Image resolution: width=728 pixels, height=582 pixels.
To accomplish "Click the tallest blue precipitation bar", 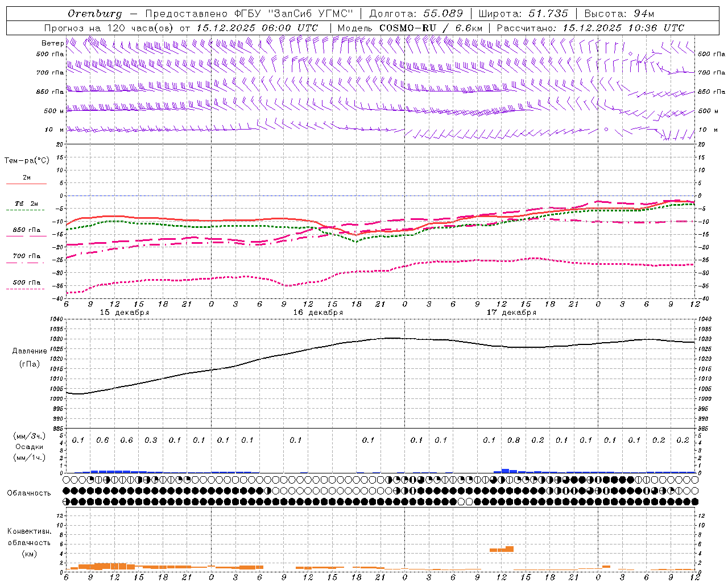I will point(505,471).
